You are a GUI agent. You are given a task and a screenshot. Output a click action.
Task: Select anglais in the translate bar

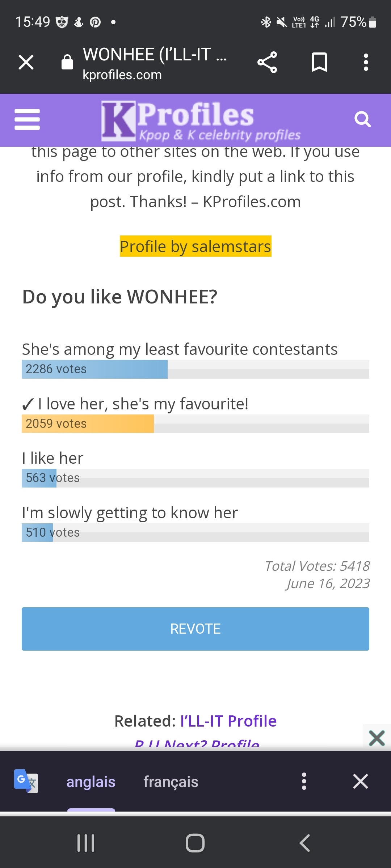91,781
